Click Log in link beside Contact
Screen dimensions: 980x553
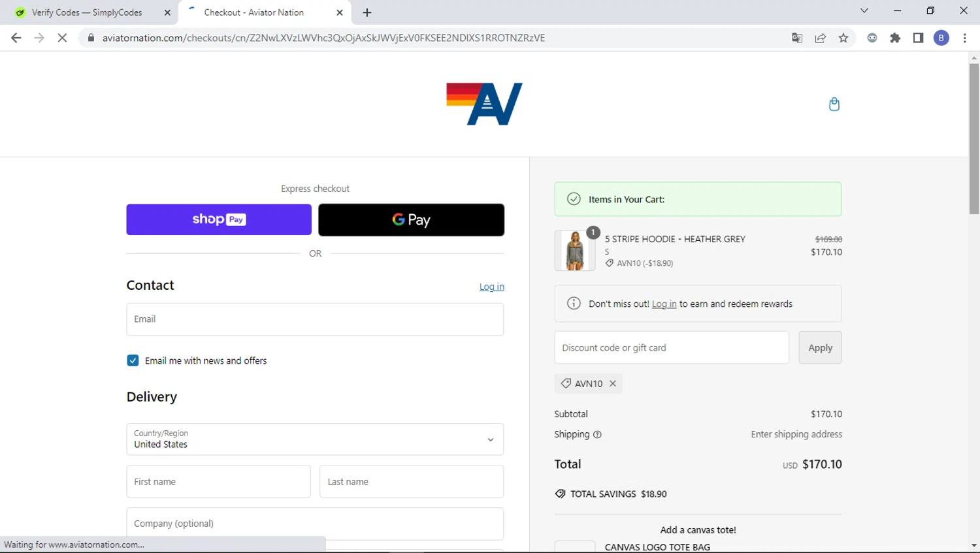(x=492, y=287)
